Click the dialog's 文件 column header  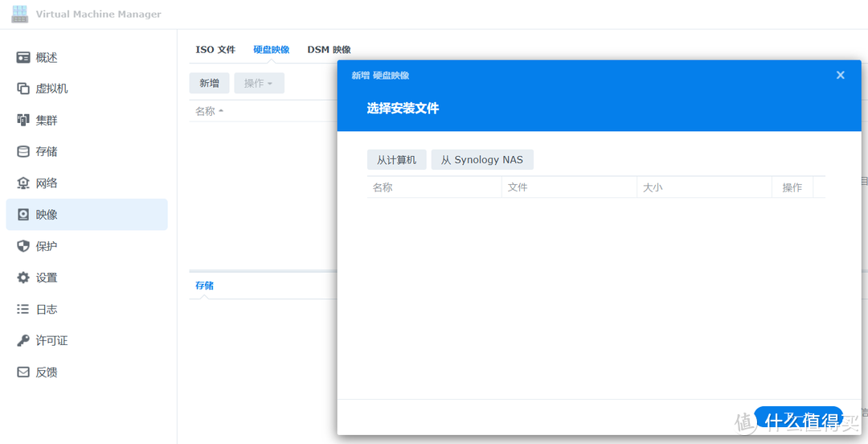pyautogui.click(x=569, y=187)
